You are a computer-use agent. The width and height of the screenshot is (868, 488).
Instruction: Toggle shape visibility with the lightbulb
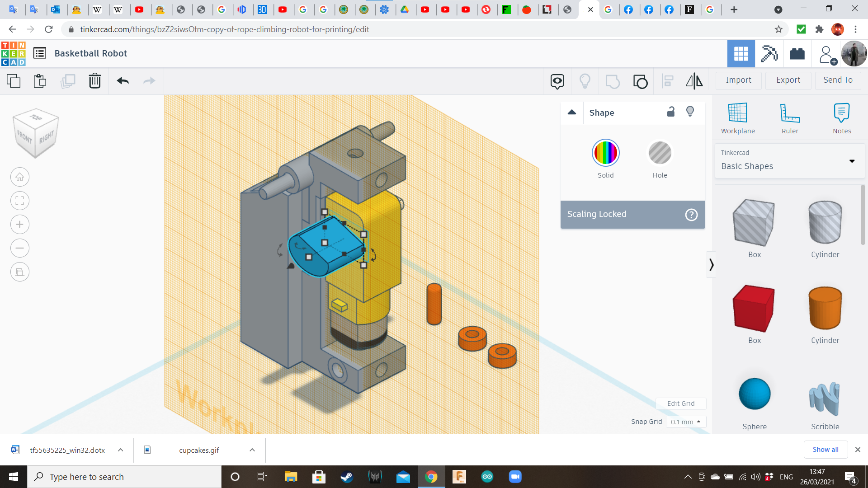(690, 111)
